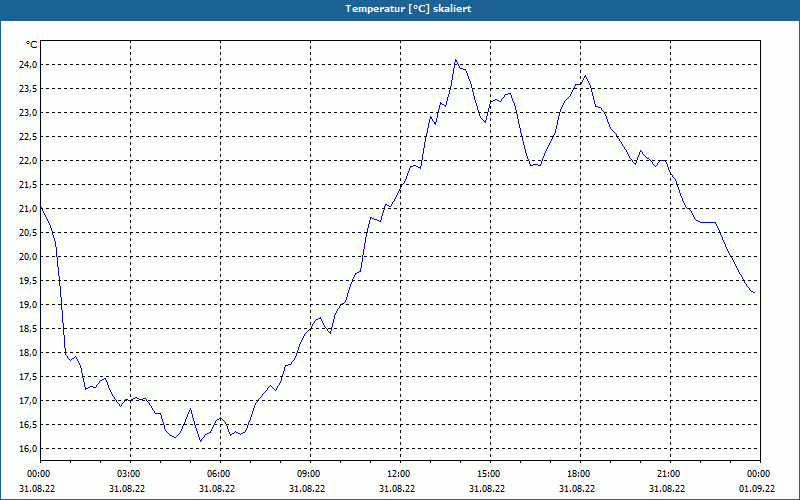Click the "23,0" y-axis value
Viewport: 800px width, 500px height.
(28, 112)
